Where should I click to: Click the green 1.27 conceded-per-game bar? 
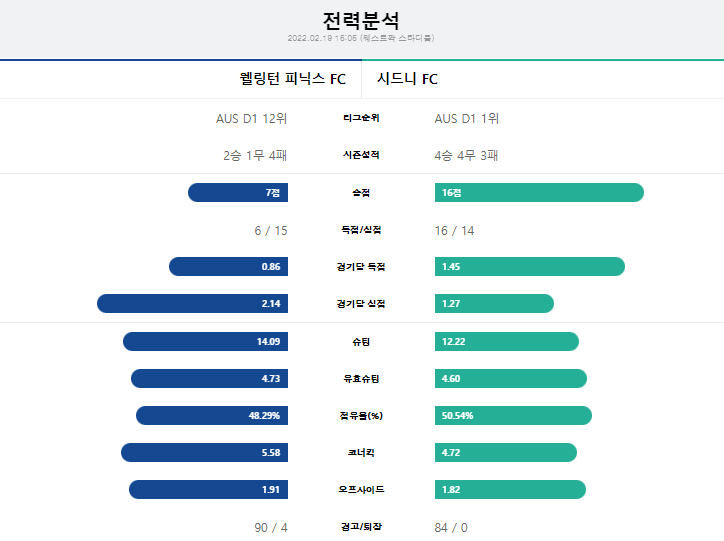pyautogui.click(x=495, y=303)
